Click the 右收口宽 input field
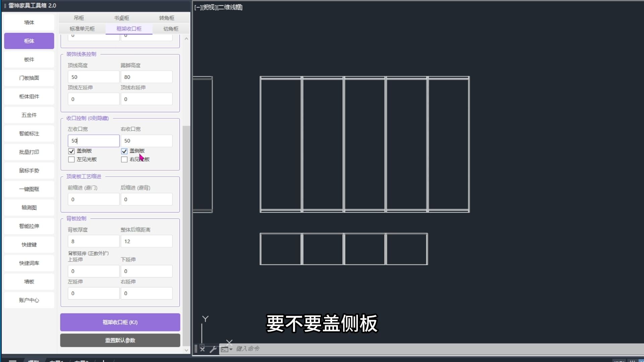 147,141
